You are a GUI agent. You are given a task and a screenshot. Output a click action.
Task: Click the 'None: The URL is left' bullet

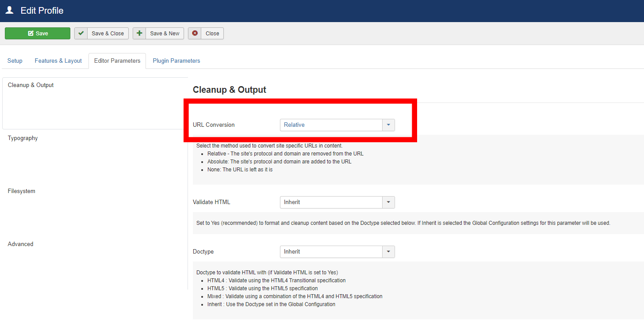tap(240, 170)
